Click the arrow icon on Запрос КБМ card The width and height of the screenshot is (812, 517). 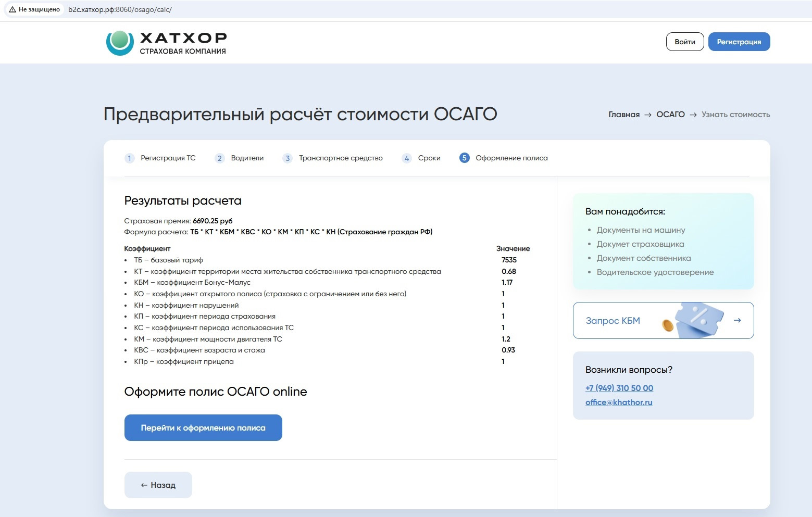point(737,320)
